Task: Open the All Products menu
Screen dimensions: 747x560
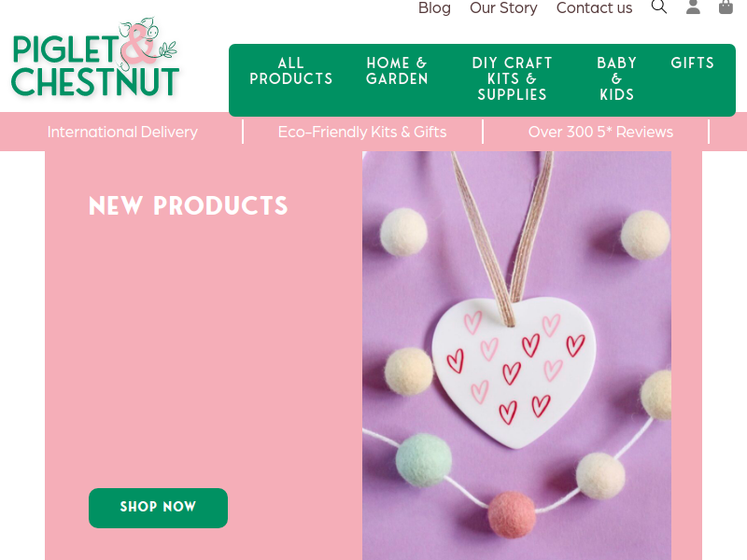Action: [291, 71]
